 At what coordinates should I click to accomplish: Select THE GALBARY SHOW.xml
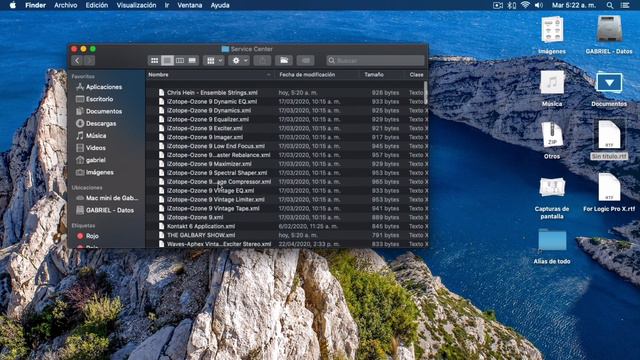click(201, 236)
